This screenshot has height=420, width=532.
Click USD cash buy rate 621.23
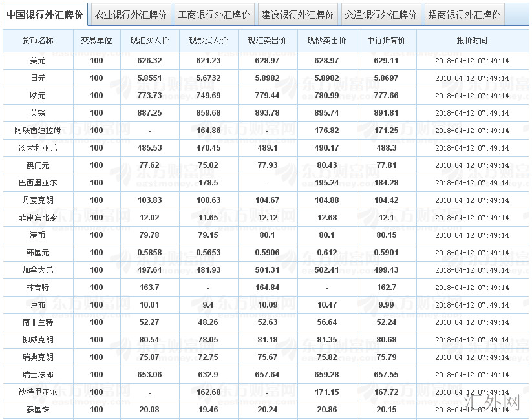208,61
